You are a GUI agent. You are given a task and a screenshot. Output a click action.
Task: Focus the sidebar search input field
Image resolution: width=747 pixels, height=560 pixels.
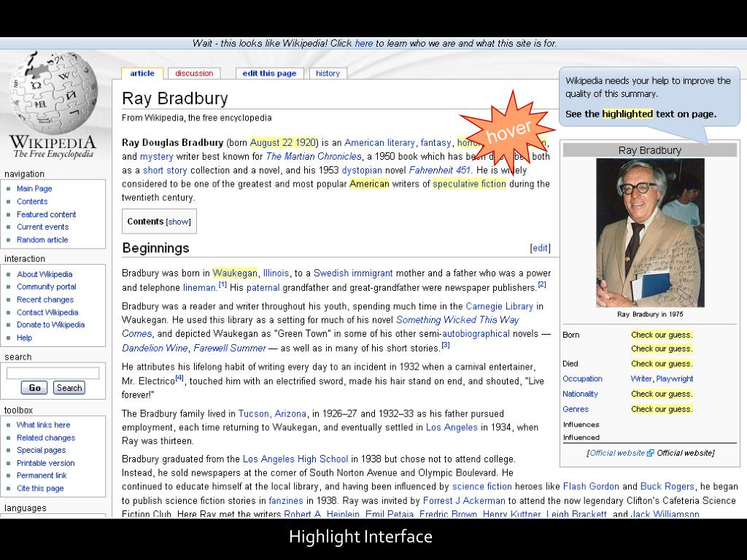pyautogui.click(x=53, y=373)
